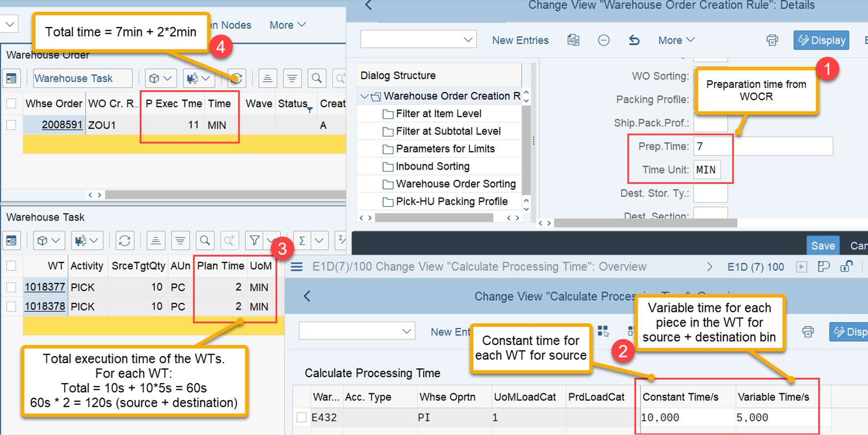Click the filter funnel icon in Warehouse Task toolbar

pyautogui.click(x=254, y=241)
